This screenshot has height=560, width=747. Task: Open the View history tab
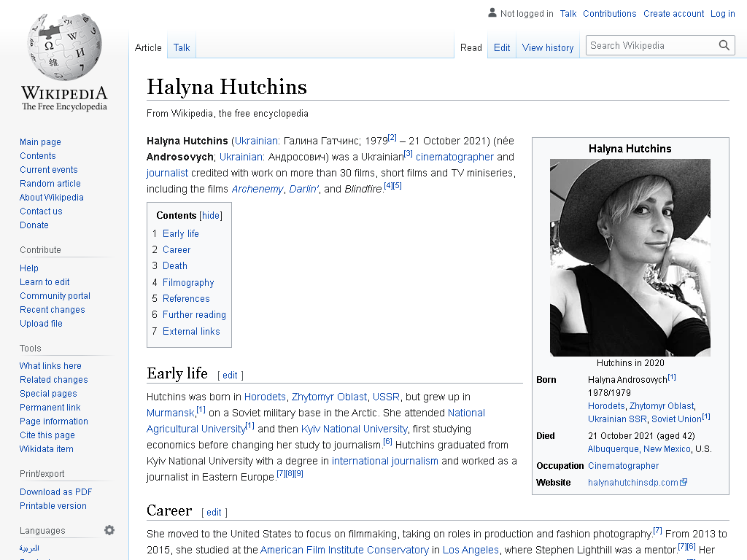click(x=548, y=47)
